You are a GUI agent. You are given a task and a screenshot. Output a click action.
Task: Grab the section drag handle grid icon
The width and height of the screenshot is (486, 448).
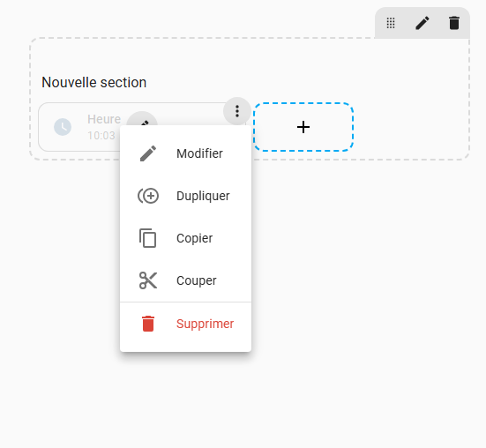pyautogui.click(x=391, y=23)
